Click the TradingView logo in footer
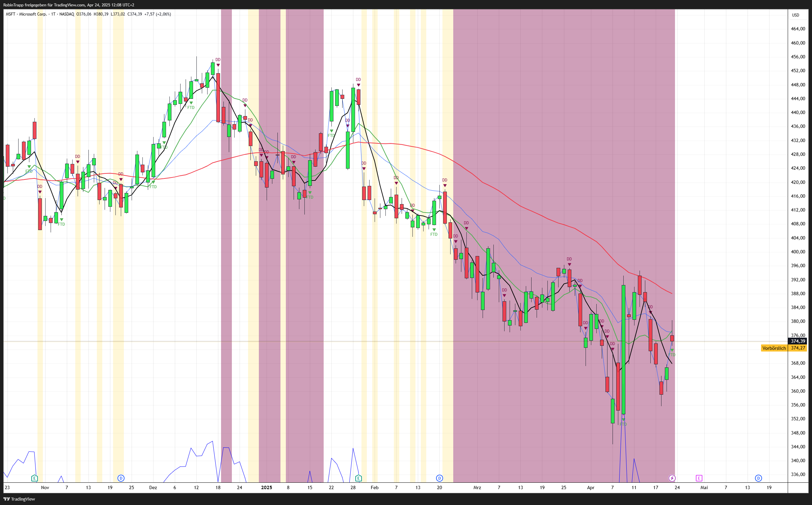812x505 pixels. [19, 499]
